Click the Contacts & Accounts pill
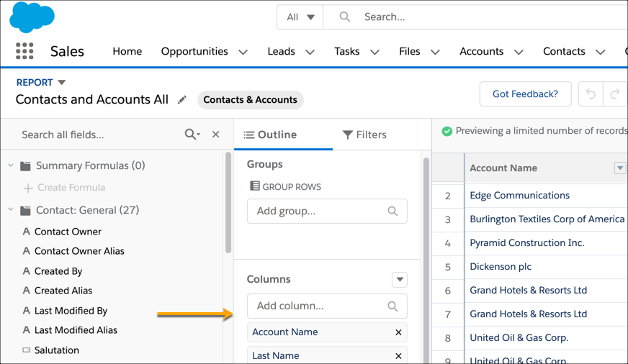The image size is (628, 364). tap(251, 100)
